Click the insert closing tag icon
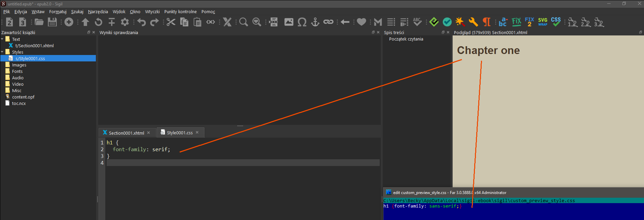 tap(211, 22)
